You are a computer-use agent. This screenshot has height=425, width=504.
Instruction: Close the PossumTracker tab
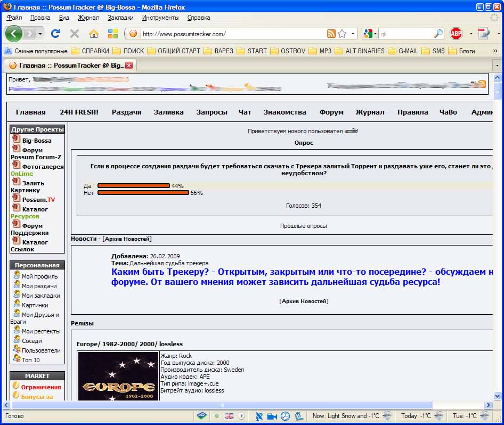(129, 66)
